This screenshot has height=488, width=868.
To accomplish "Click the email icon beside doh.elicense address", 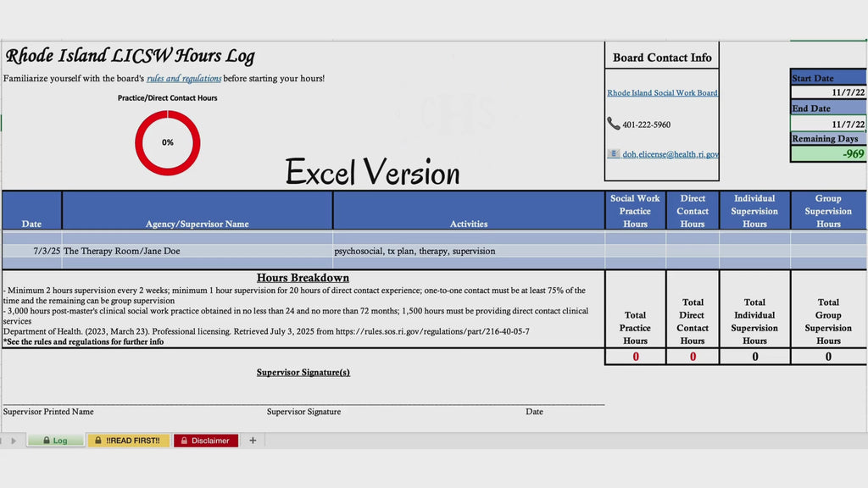I will (614, 154).
